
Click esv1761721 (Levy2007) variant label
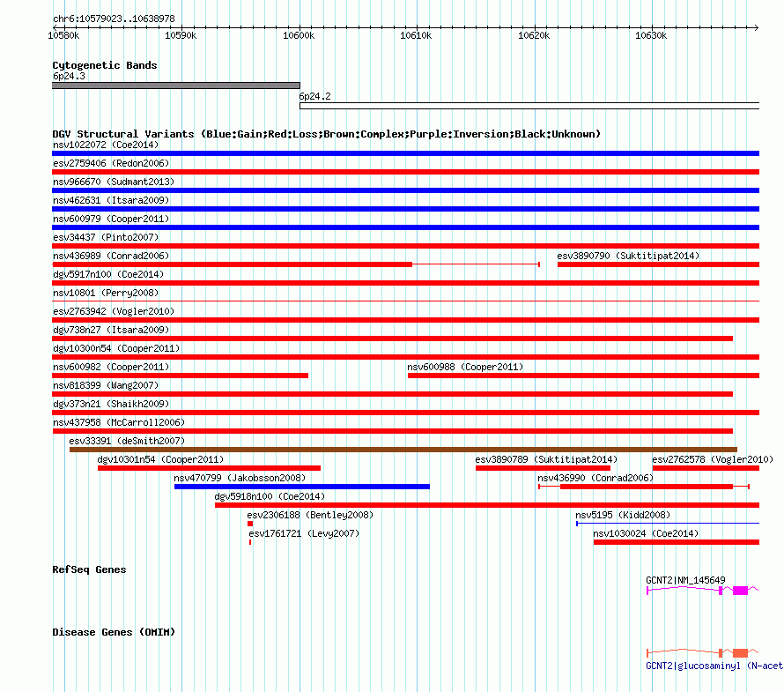304,533
